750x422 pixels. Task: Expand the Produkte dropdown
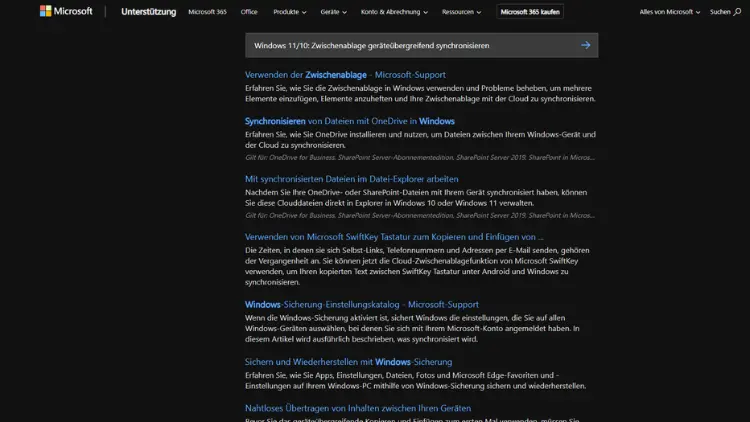(x=289, y=11)
